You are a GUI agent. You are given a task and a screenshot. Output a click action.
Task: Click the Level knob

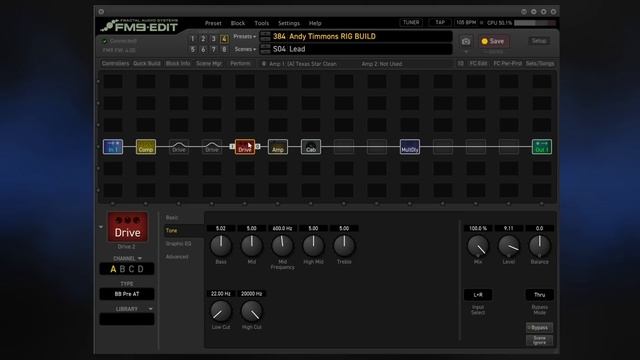tap(509, 246)
